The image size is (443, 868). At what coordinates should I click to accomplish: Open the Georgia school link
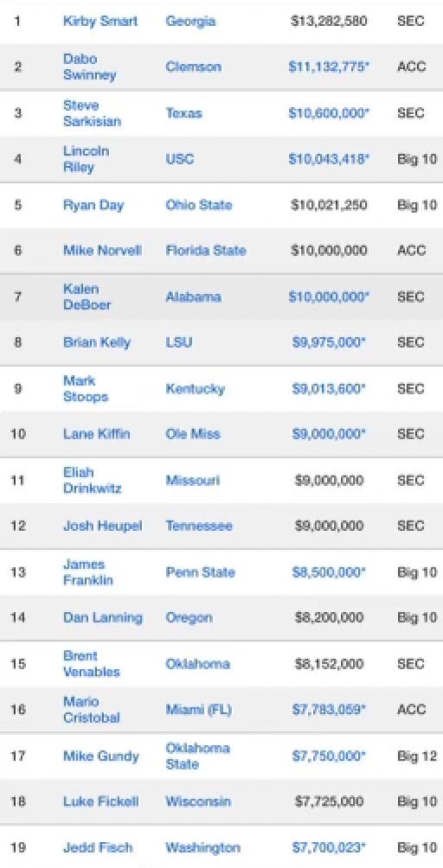tap(190, 22)
